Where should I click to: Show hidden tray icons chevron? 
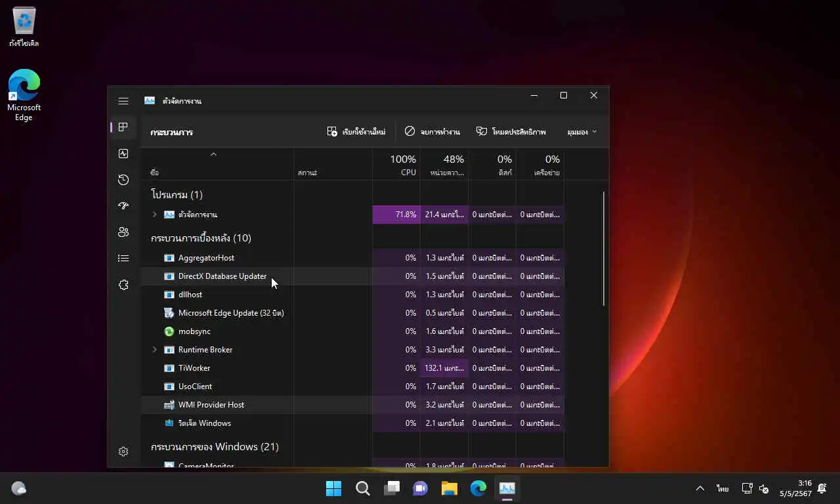point(700,488)
